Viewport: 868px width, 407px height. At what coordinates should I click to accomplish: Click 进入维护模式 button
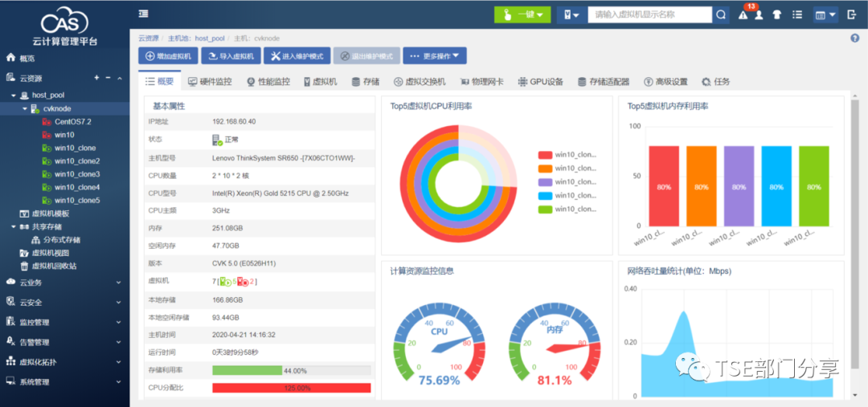pos(297,56)
